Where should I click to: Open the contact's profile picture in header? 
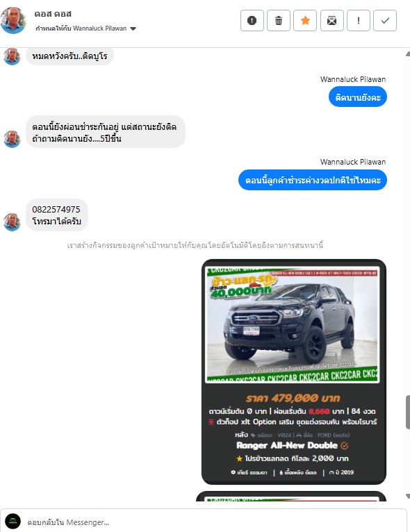coord(13,20)
